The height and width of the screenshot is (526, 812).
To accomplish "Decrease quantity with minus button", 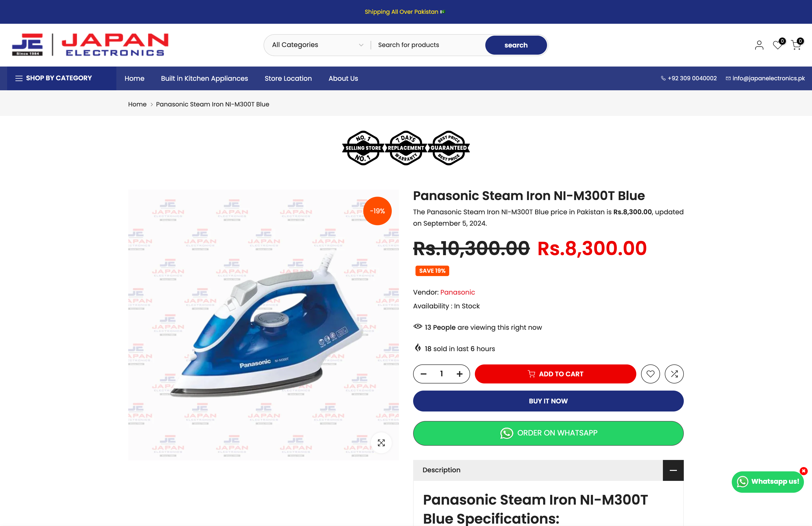I will 423,374.
